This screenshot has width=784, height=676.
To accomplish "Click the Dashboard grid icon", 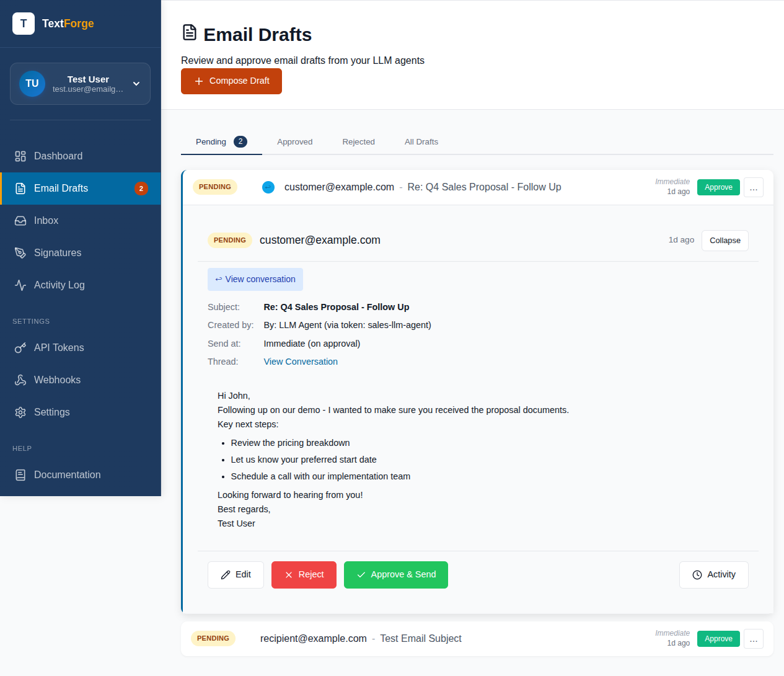I will 20,156.
